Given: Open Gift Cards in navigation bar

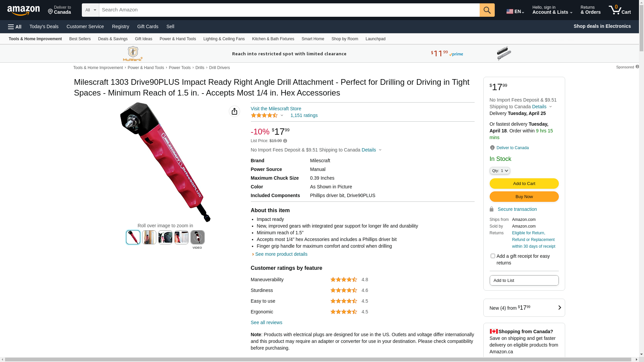Looking at the screenshot, I should point(148,26).
